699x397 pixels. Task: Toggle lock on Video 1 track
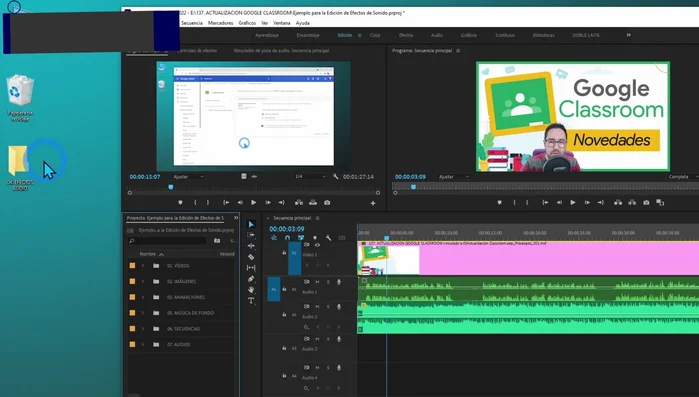tap(284, 253)
